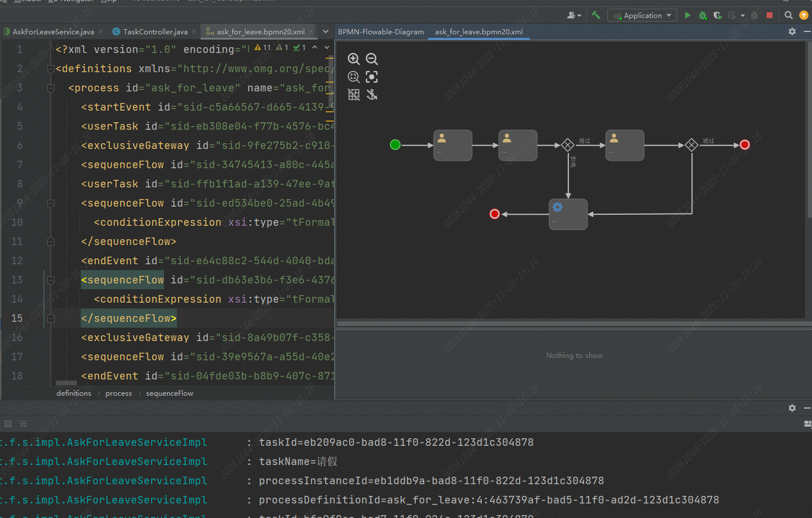Start debugging with the green bug icon

click(703, 16)
